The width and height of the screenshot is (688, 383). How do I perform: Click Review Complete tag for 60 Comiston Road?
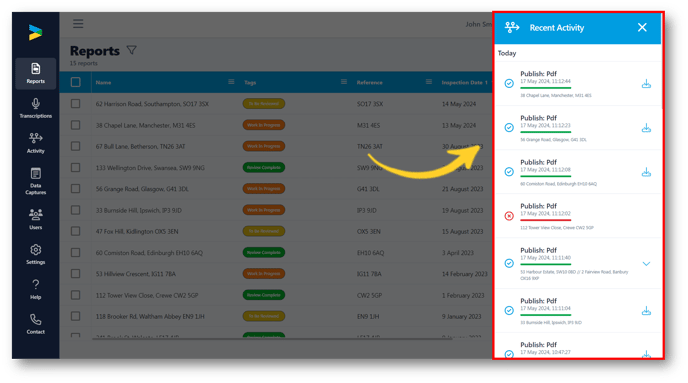click(264, 253)
